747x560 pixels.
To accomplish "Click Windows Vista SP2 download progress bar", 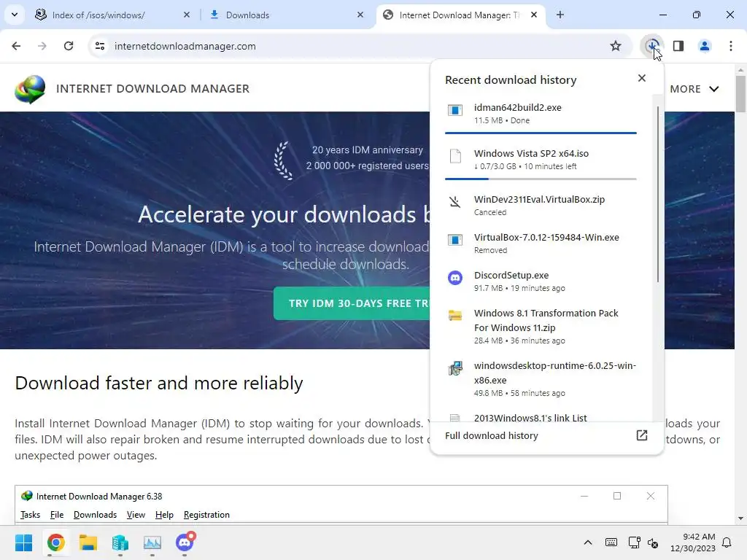I will click(541, 179).
